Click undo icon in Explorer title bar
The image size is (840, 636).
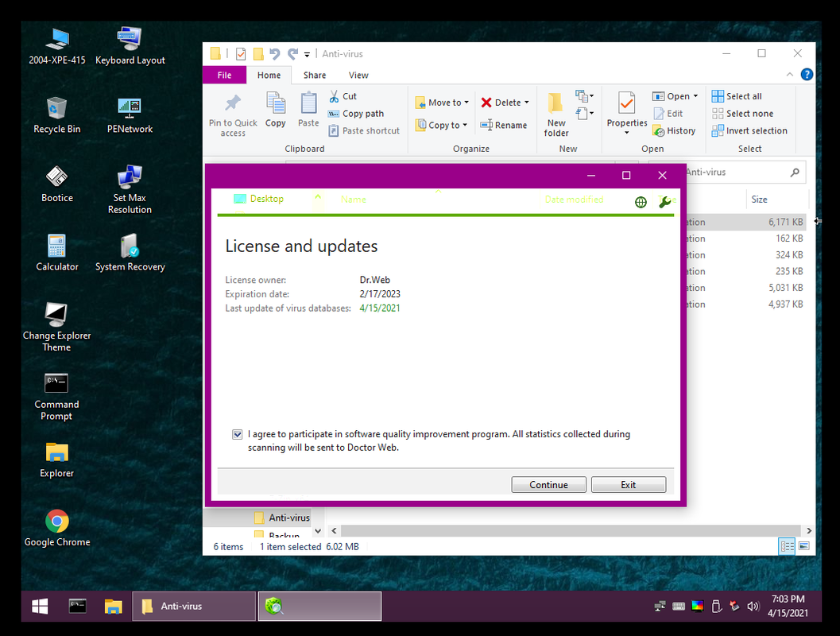275,53
